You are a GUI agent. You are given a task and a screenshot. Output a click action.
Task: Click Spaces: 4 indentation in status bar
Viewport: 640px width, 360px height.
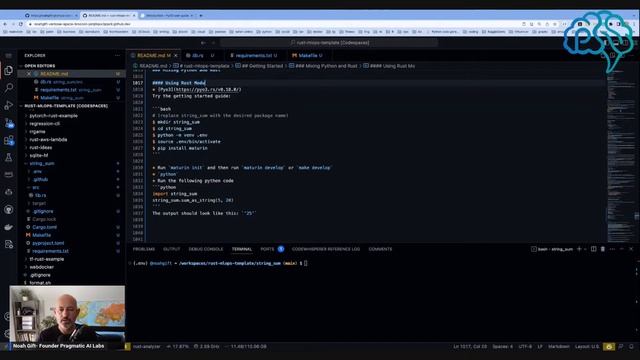(x=502, y=347)
